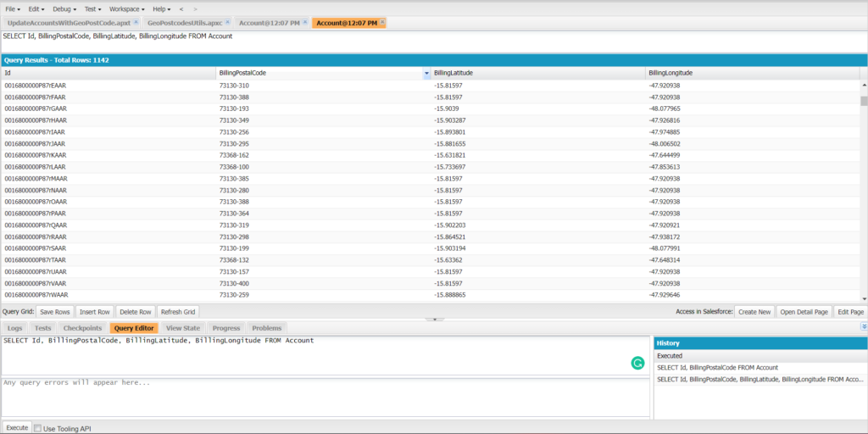Open the Test menu

[x=92, y=9]
